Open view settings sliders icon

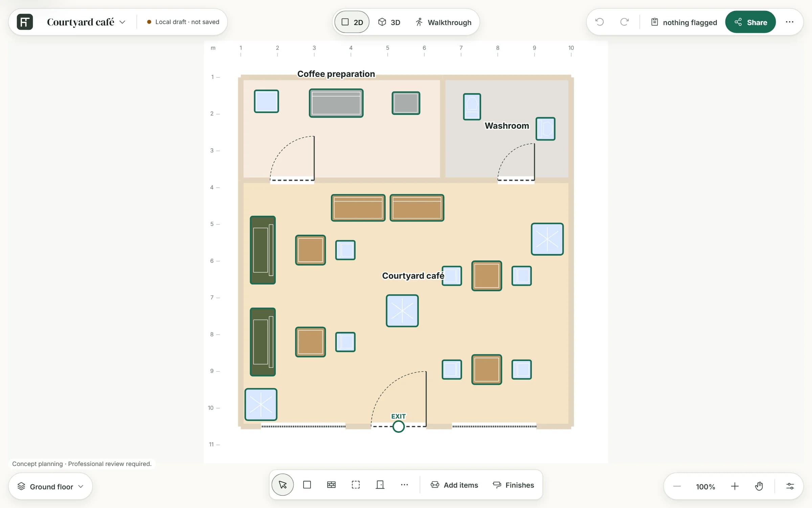(x=790, y=487)
